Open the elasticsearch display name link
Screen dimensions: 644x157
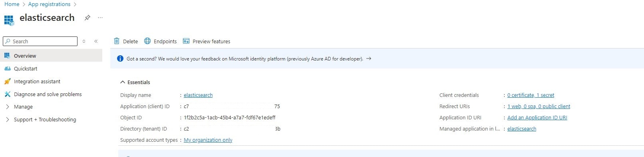point(198,95)
